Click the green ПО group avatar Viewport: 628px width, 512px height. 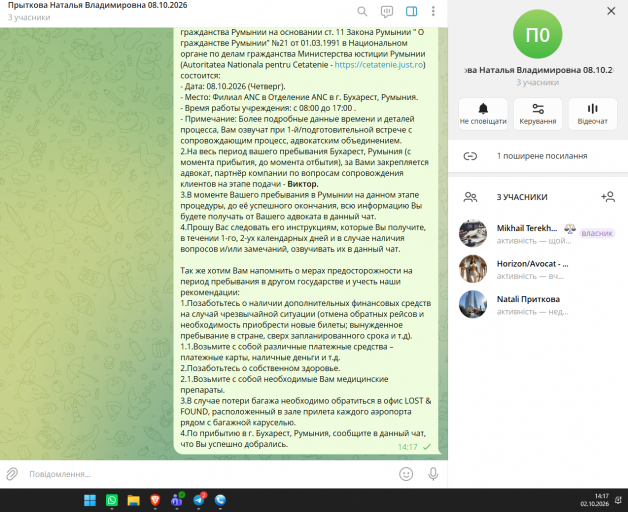(537, 34)
